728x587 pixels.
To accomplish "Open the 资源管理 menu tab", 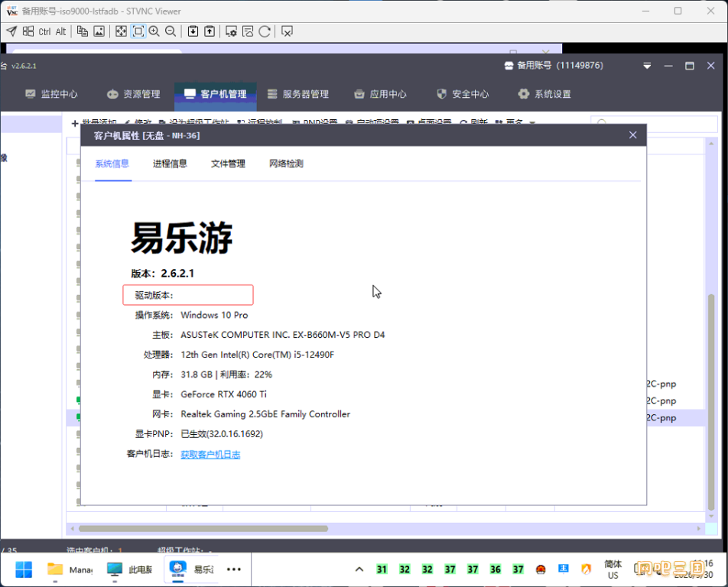I will coord(134,94).
